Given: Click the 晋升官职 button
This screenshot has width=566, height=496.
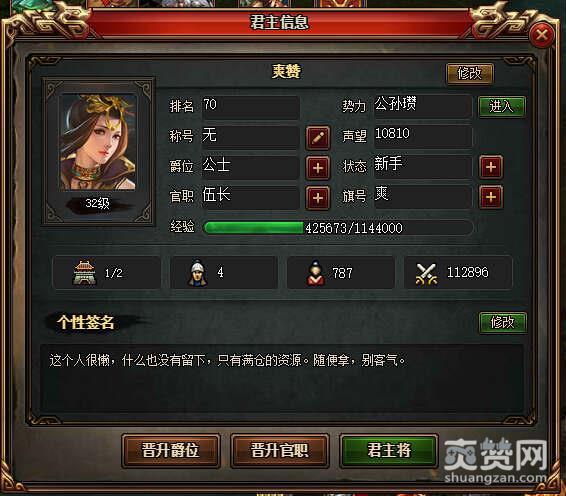Looking at the screenshot, I should tap(280, 451).
